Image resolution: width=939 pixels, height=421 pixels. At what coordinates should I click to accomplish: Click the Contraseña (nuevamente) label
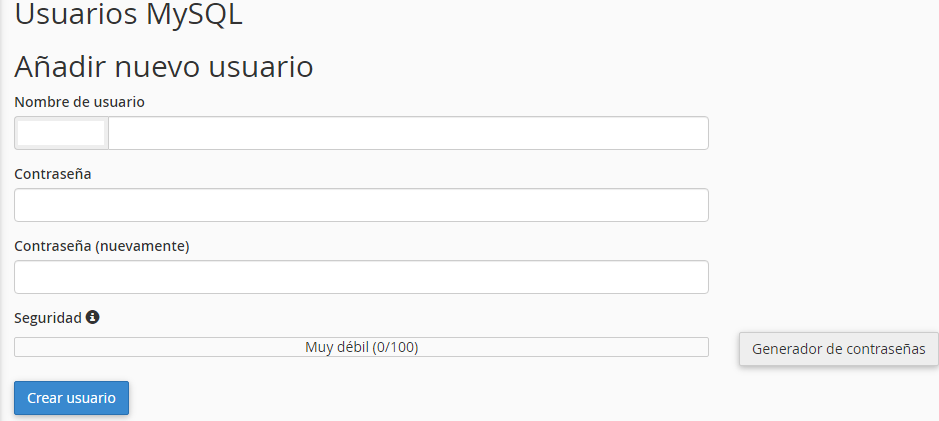102,246
